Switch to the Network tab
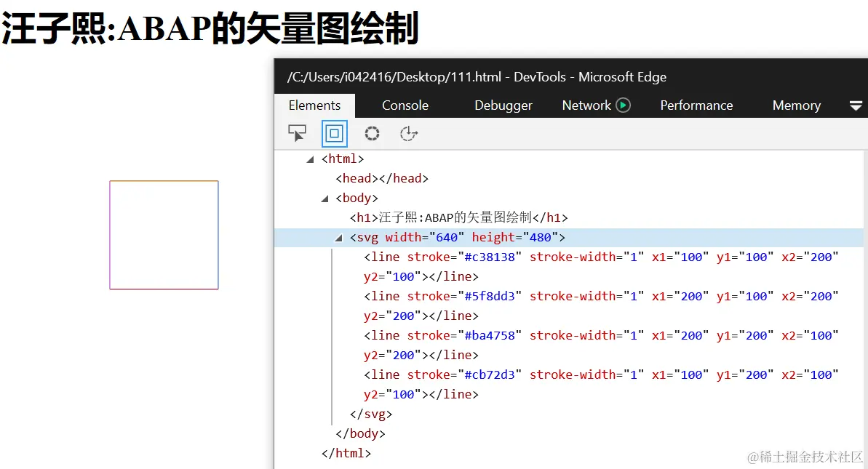 (586, 105)
